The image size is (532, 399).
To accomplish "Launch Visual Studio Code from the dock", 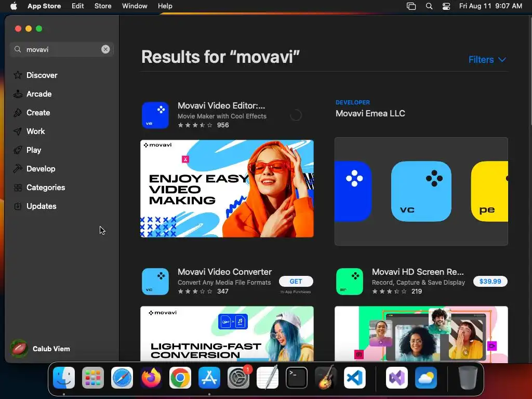I will (x=355, y=378).
